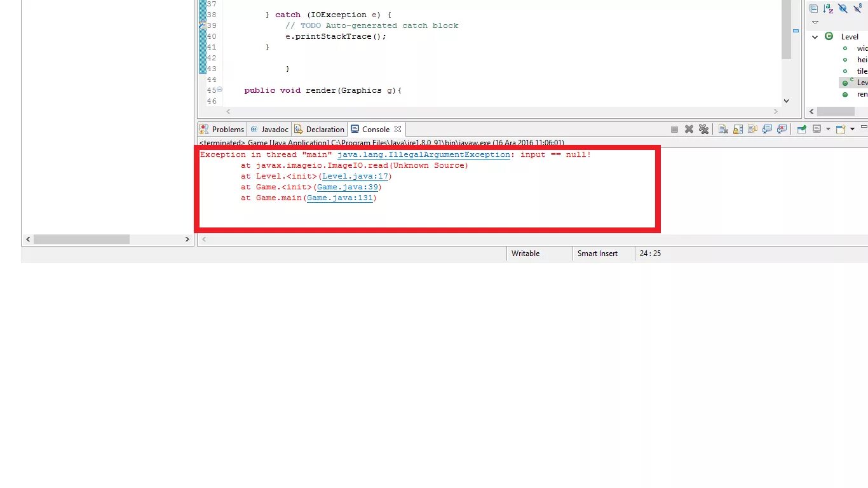Viewport: 868px width, 488px height.
Task: Open the Open Console dropdown arrow
Action: (x=852, y=129)
